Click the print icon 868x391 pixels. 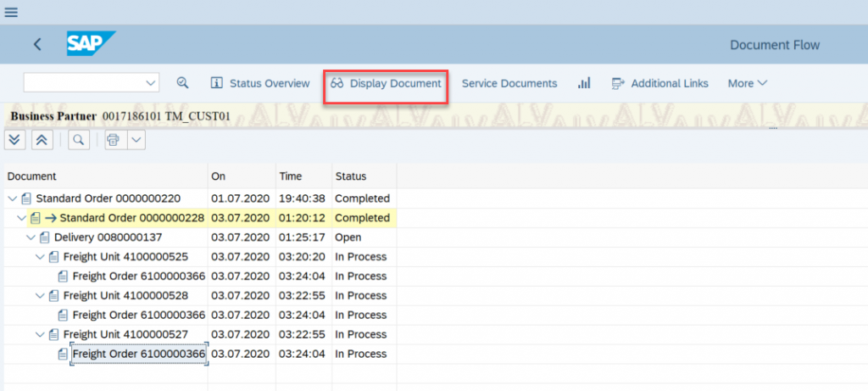pos(114,140)
